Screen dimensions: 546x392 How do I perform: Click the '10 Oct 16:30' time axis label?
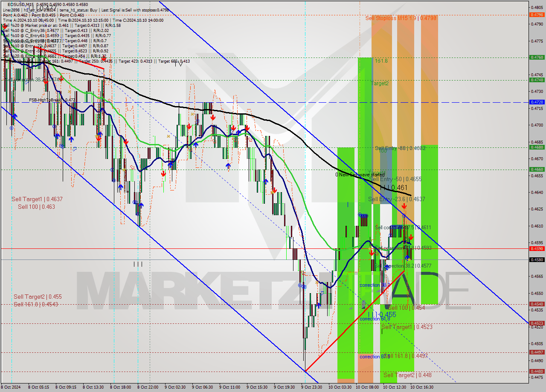421,387
